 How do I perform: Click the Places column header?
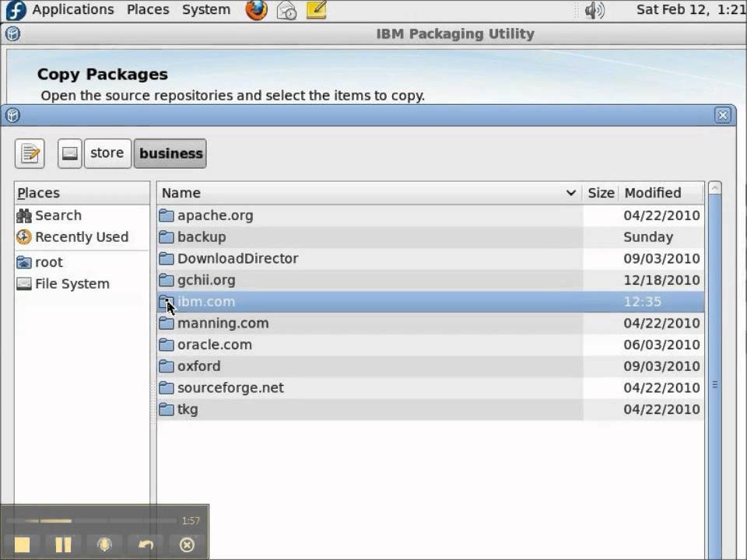[x=82, y=193]
